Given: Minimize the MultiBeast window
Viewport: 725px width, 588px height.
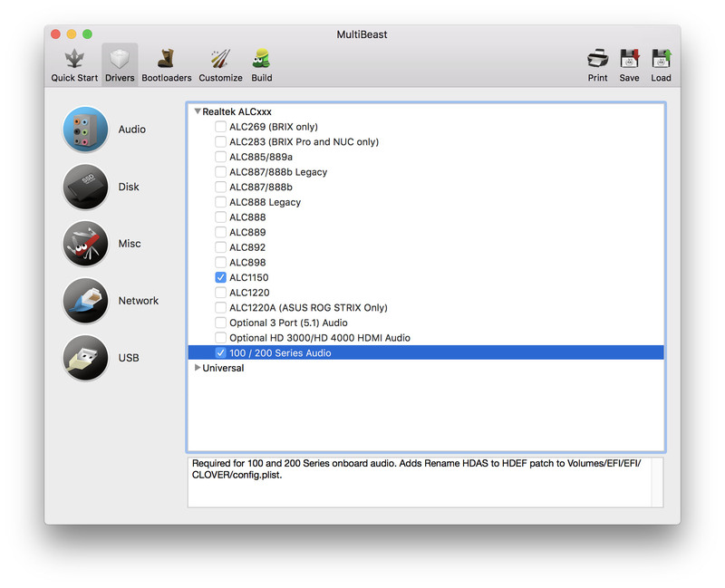Looking at the screenshot, I should point(72,34).
